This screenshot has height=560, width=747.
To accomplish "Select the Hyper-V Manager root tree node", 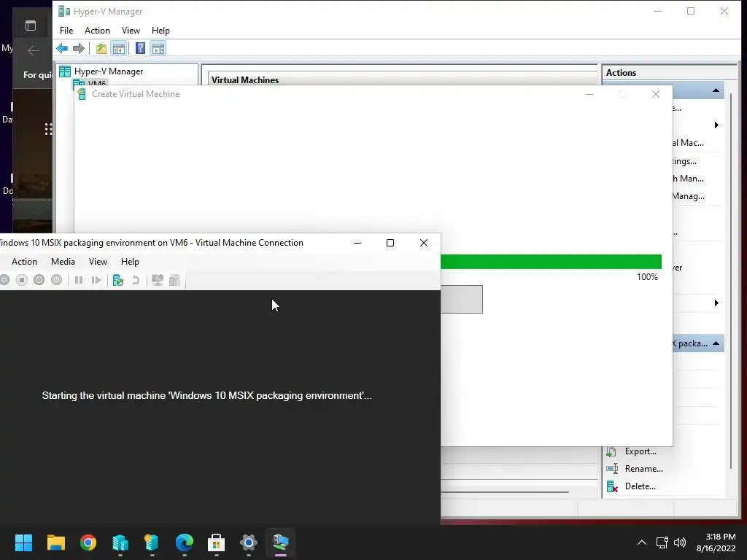I will pos(109,71).
